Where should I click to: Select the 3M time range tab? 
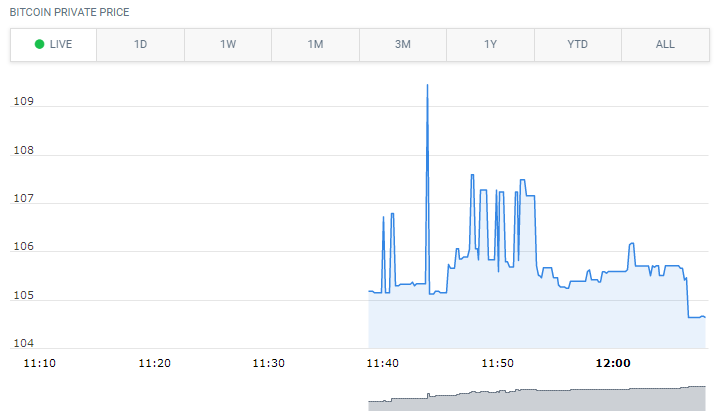(403, 45)
